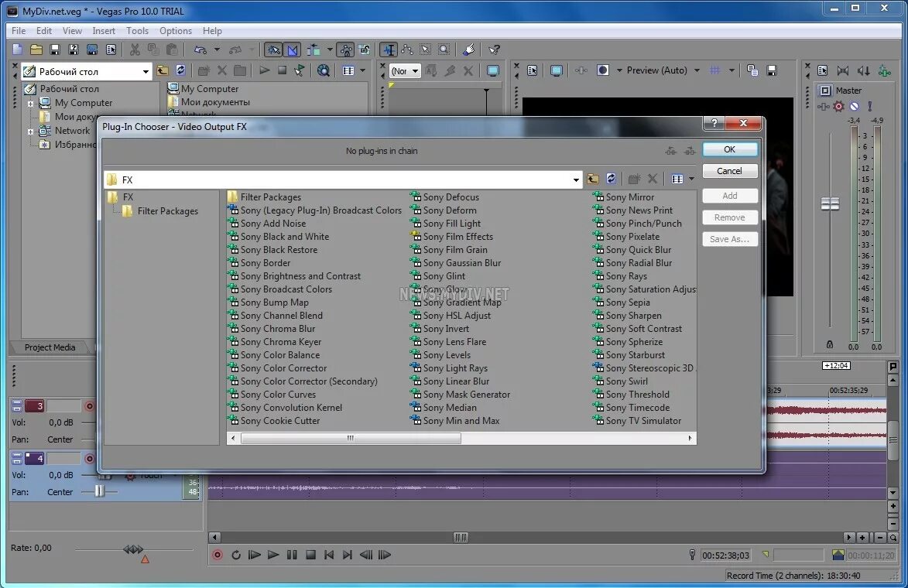Viewport: 908px width, 588px height.
Task: Click the playback Rate slider handle
Action: click(132, 549)
